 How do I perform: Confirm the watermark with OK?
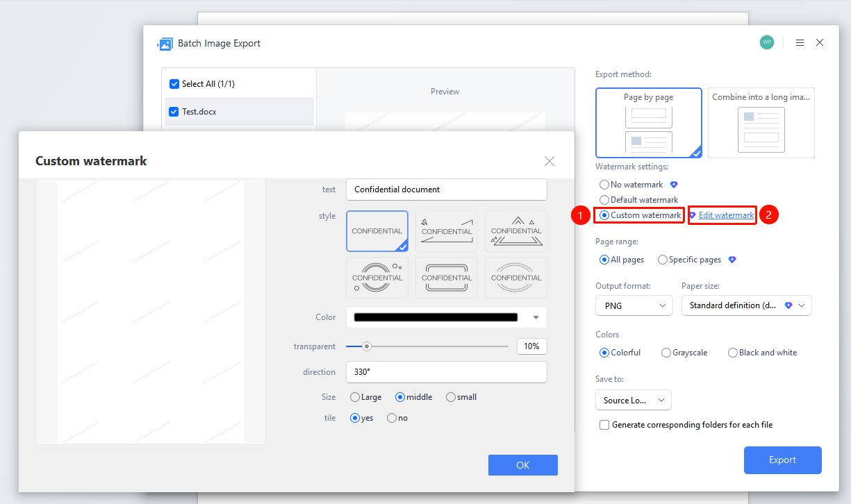tap(523, 465)
